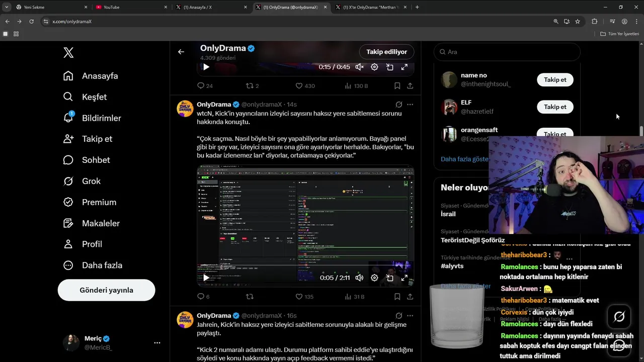Switch to Anasayfa / X tab
This screenshot has height=362, width=644.
click(x=211, y=7)
